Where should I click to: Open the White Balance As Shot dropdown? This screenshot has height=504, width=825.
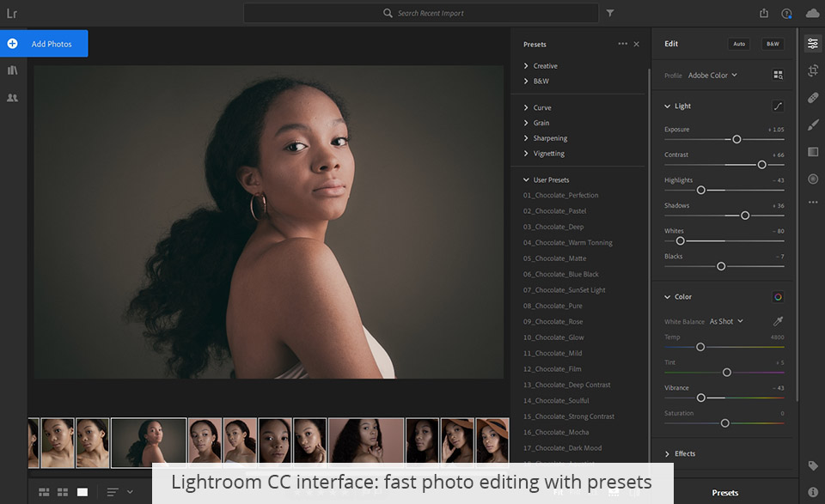tap(726, 320)
